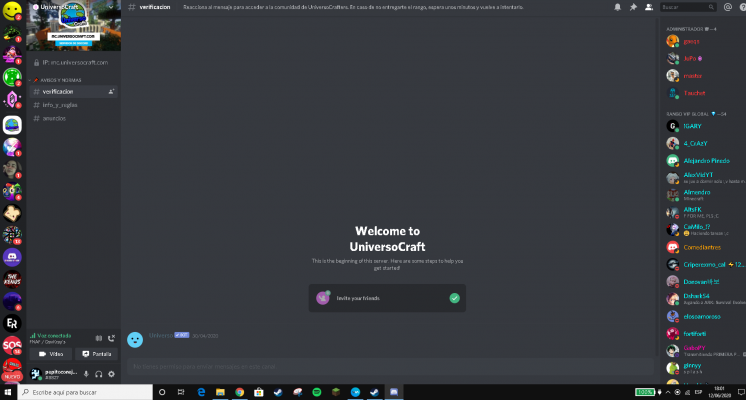
Task: Click the Pantalla screen share button
Action: point(97,354)
